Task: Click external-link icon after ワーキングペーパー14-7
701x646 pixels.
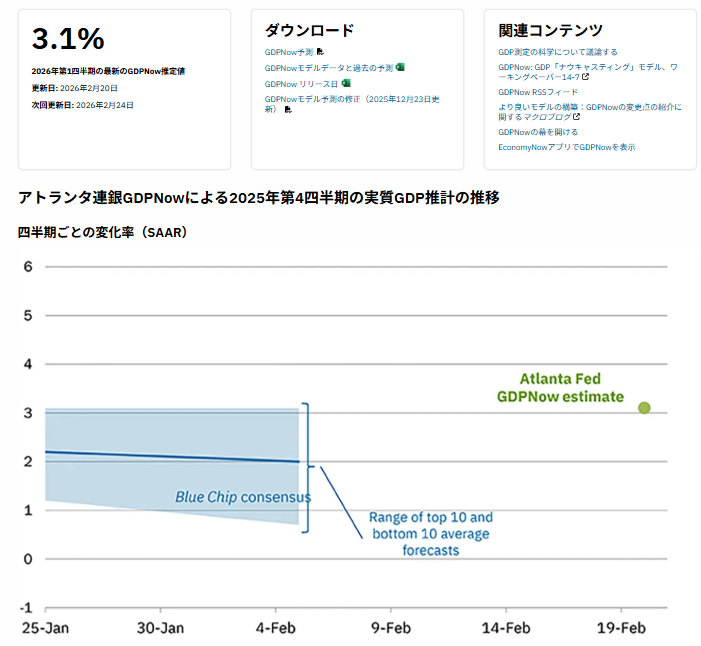Action: (x=585, y=76)
